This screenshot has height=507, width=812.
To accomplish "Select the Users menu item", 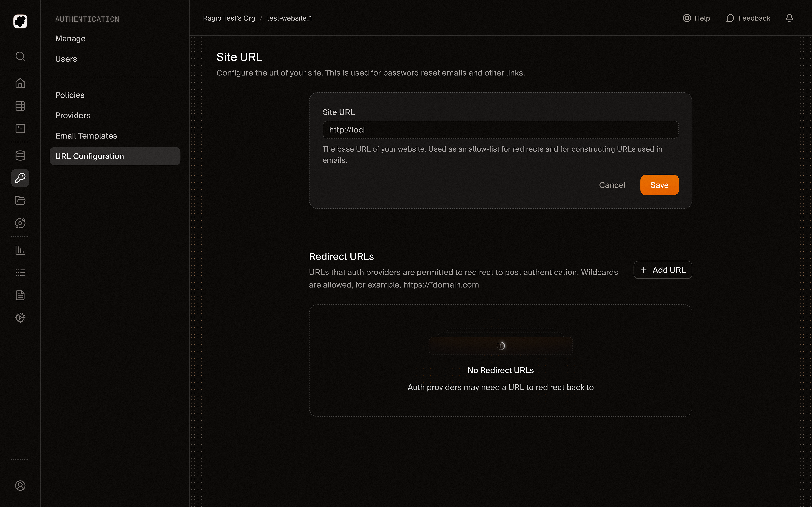I will pyautogui.click(x=66, y=59).
